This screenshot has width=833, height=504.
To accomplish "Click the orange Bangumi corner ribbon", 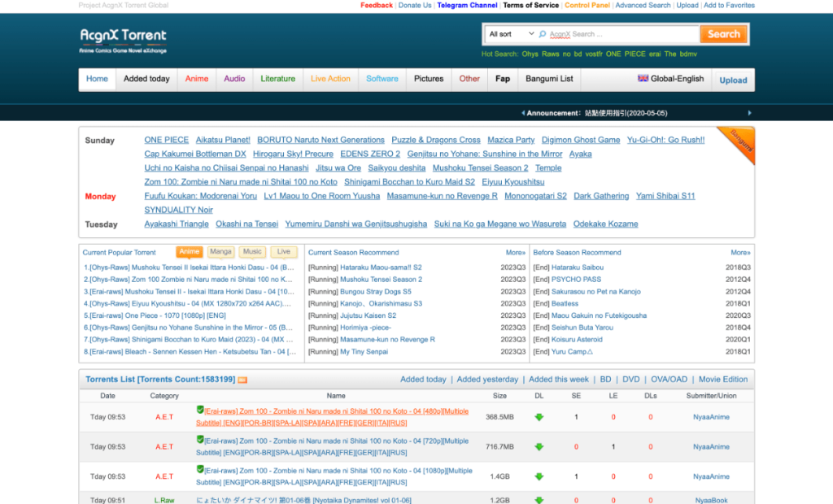I will tap(740, 141).
